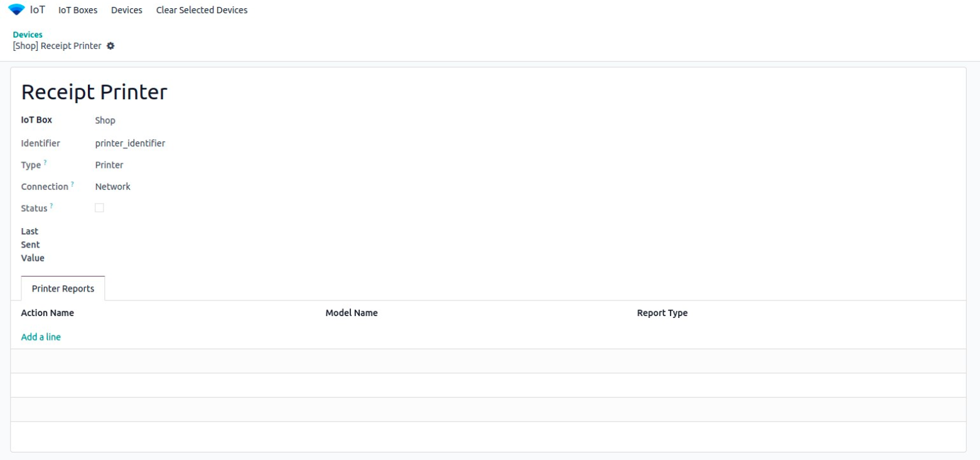The image size is (980, 460).
Task: Click the Status field label
Action: 35,208
